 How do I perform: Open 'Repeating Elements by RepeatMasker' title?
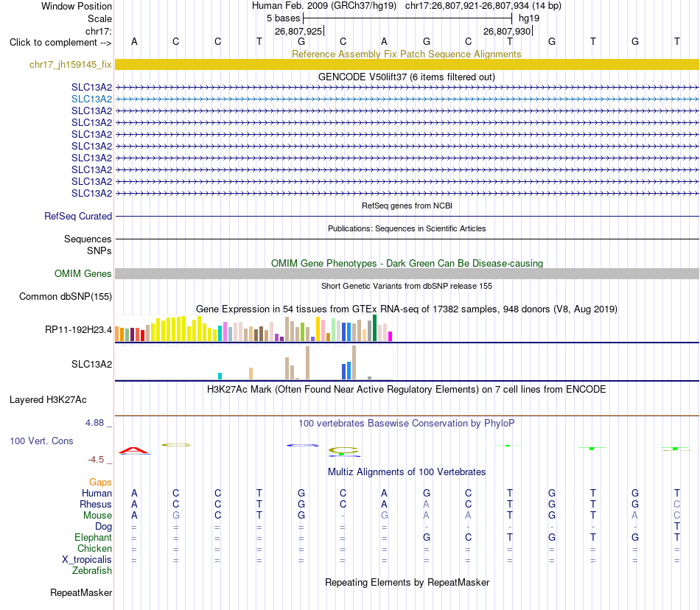407,583
